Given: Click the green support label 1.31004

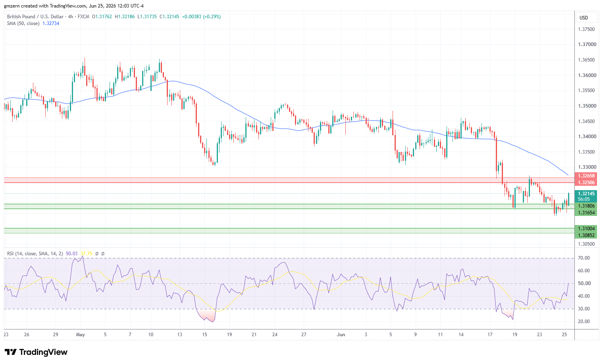Looking at the screenshot, I should [586, 229].
